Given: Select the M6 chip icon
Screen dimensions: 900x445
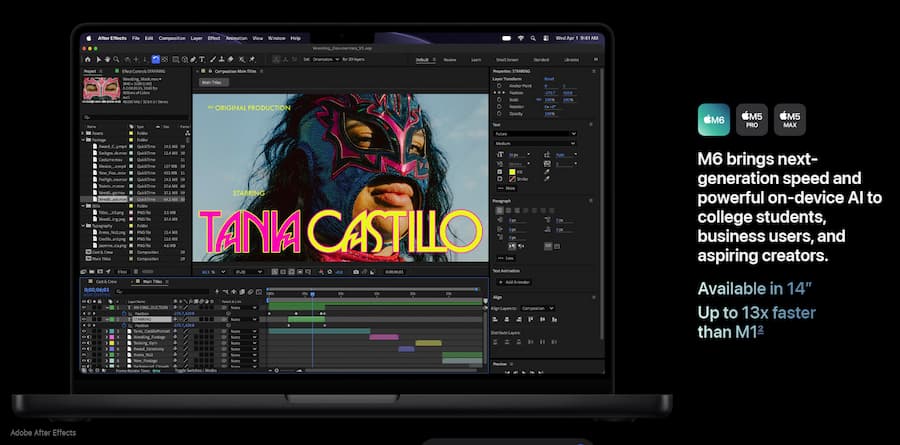Looking at the screenshot, I should 713,119.
